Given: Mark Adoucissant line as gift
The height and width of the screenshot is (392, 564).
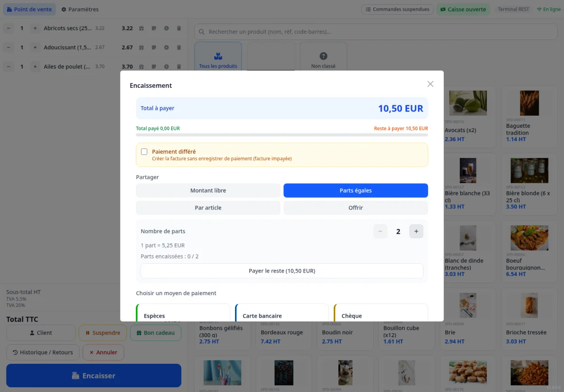Looking at the screenshot, I should (141, 47).
